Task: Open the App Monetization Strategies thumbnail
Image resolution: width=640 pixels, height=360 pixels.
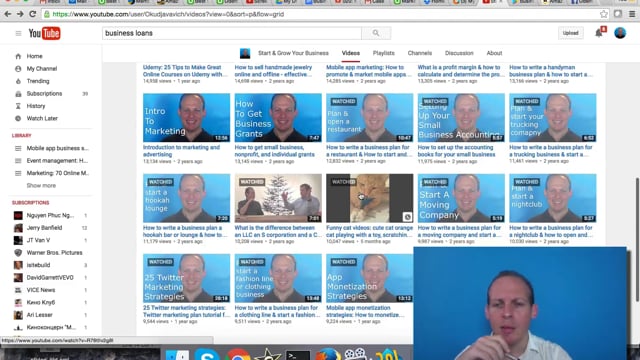Action: (369, 278)
